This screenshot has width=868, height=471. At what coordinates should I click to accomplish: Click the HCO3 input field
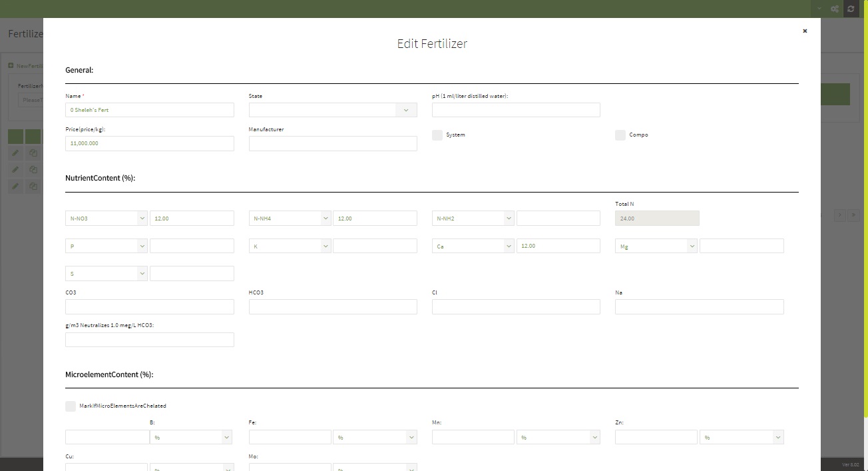pyautogui.click(x=333, y=307)
